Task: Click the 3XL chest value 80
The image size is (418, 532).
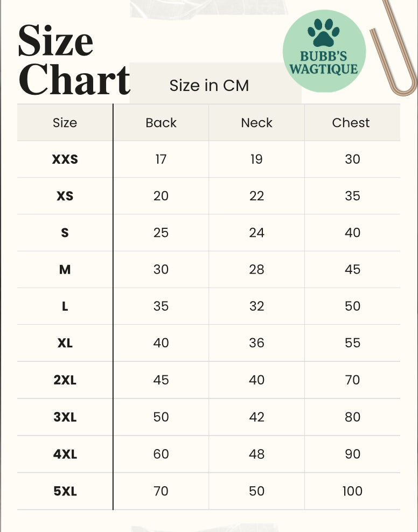Action: click(352, 417)
